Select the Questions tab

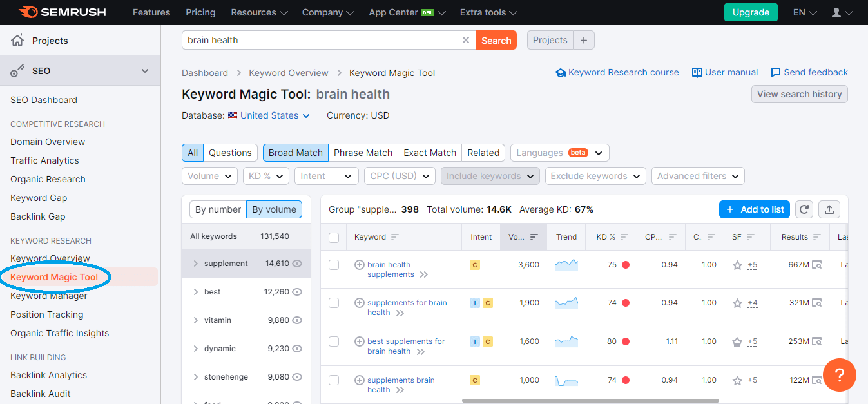[230, 153]
